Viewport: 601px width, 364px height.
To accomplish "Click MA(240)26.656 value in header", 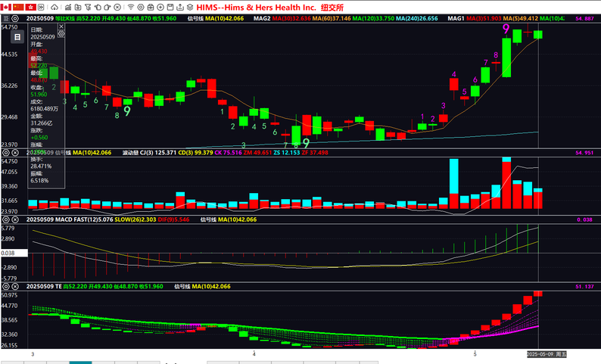I will pos(416,18).
